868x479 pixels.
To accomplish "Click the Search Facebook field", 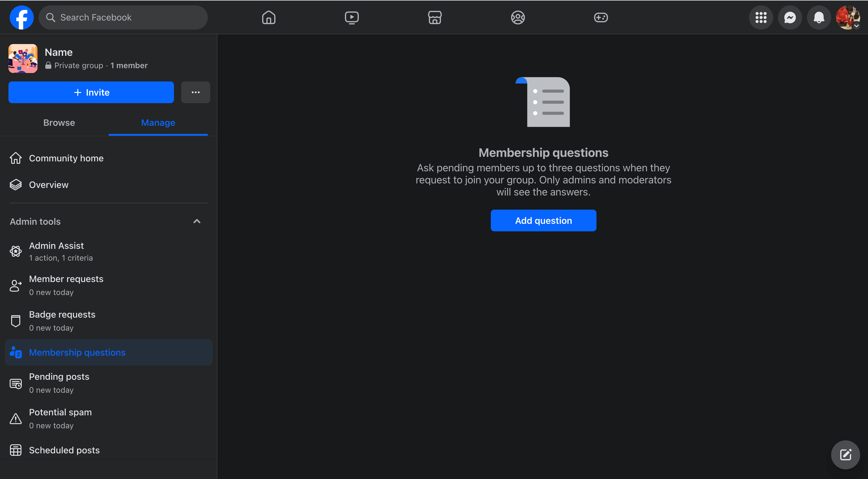I will (123, 17).
